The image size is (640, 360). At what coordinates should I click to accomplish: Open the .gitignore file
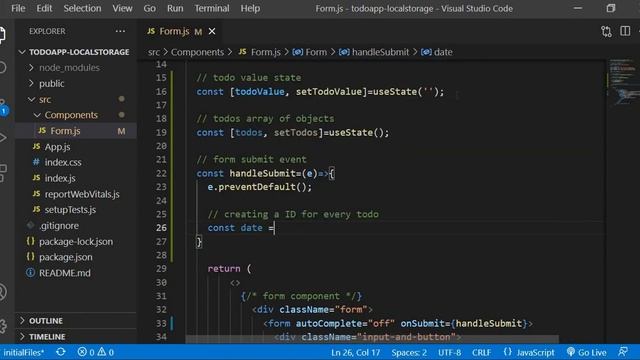pyautogui.click(x=76, y=225)
